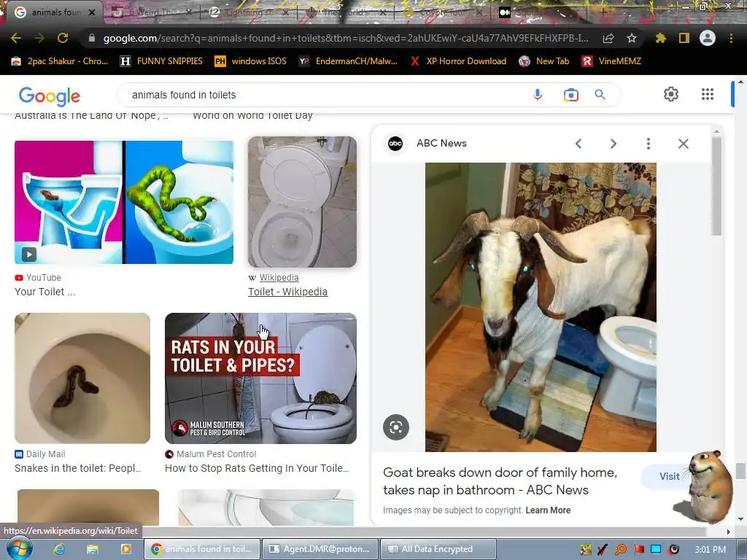Open Chrome's three-dot menu
Viewport: 747px width, 560px height.
pyautogui.click(x=731, y=38)
